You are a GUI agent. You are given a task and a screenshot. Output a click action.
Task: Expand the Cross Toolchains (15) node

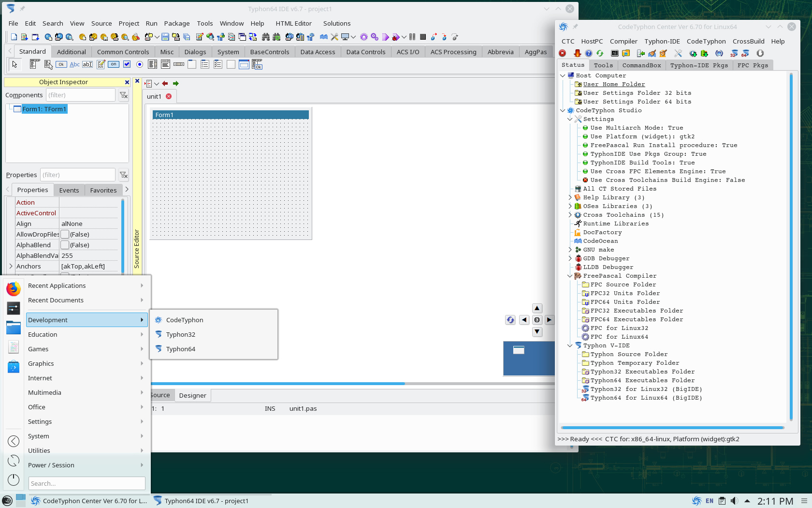coord(570,215)
